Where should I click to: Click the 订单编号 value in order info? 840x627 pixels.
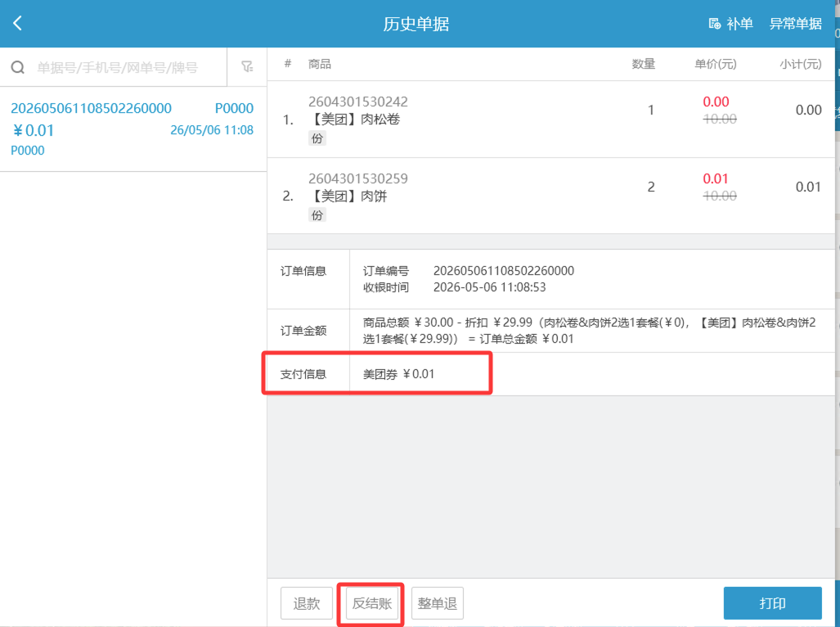(504, 271)
